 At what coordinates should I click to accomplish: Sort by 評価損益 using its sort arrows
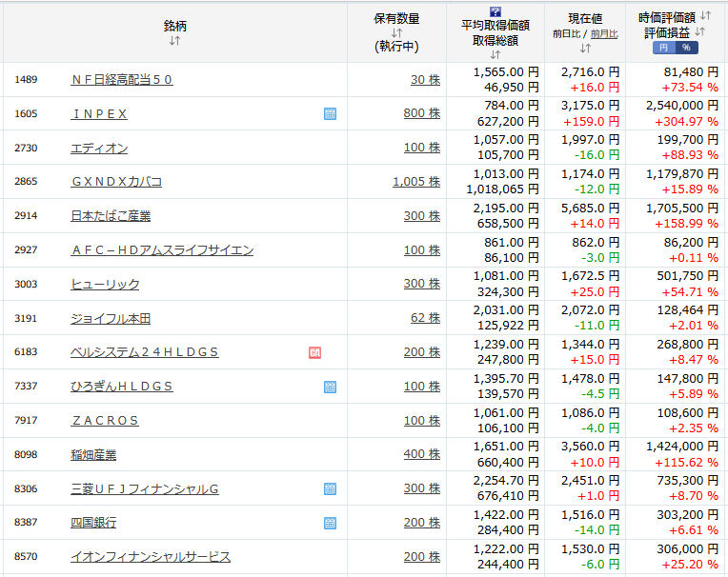pos(700,31)
